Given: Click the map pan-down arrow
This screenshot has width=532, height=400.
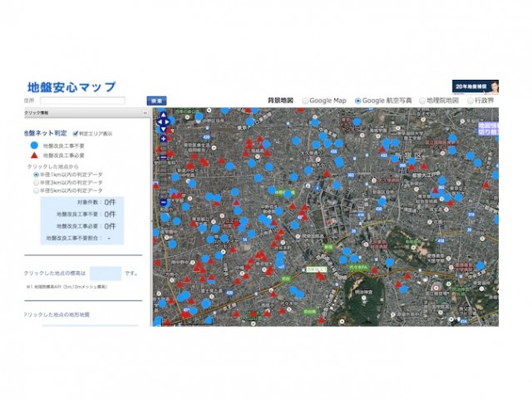Looking at the screenshot, I should [164, 129].
